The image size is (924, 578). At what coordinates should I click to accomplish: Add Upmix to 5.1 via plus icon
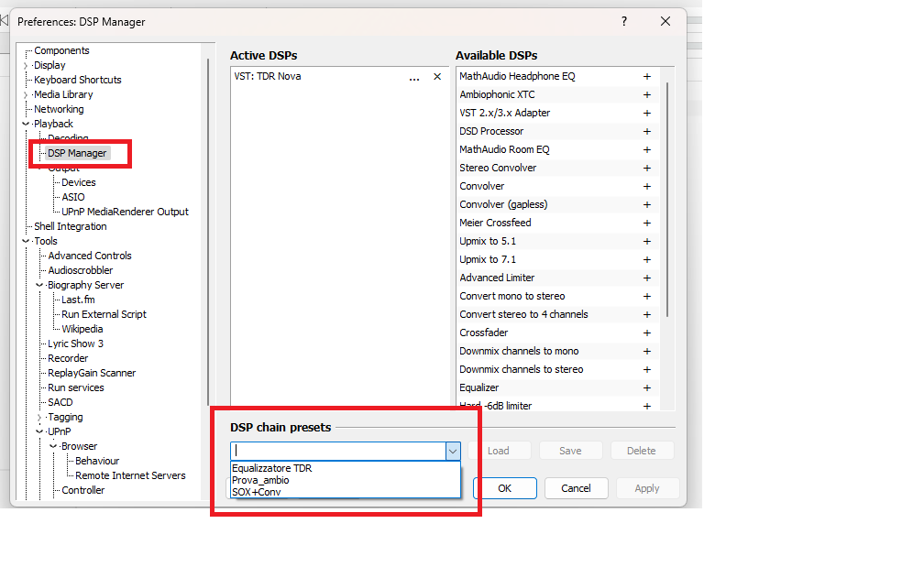[646, 241]
